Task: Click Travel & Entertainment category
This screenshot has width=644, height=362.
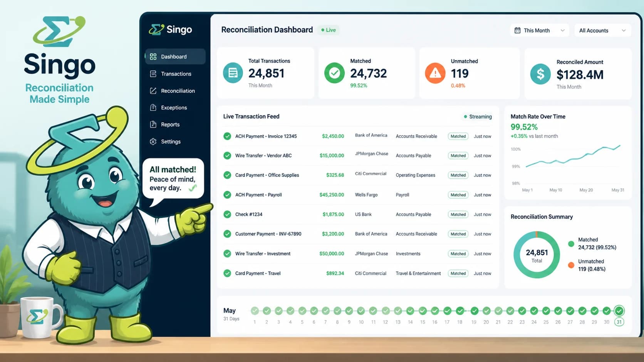Action: pos(418,274)
